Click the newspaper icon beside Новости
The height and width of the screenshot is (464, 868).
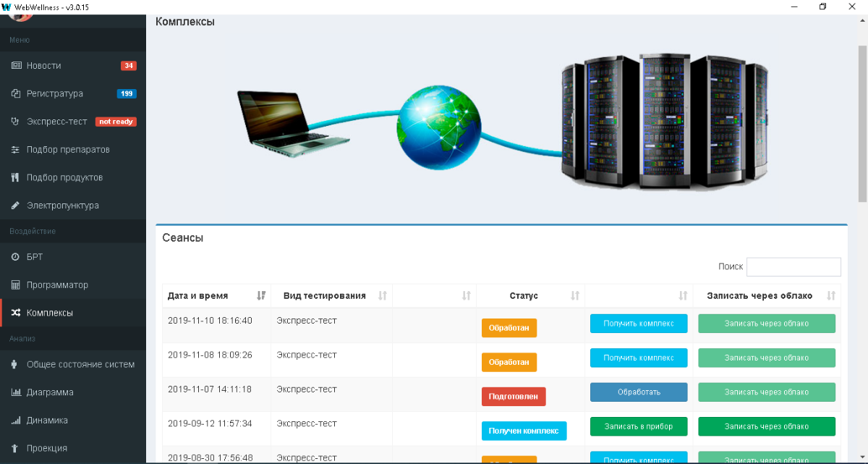click(16, 66)
